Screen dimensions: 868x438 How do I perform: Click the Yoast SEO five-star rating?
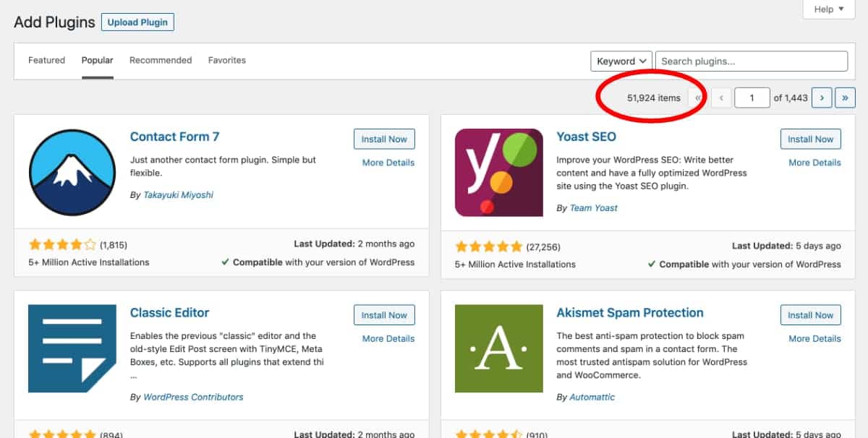[489, 247]
